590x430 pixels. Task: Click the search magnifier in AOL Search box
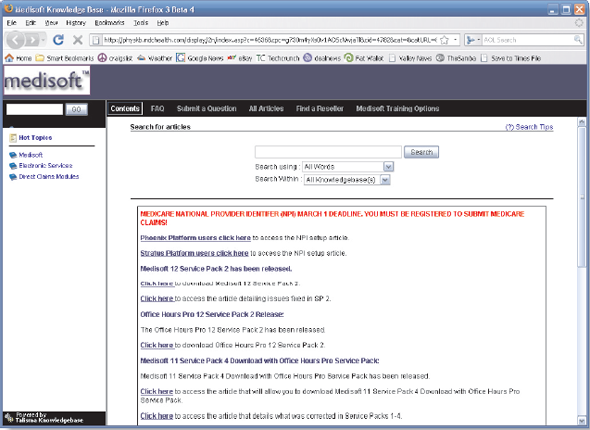pos(578,39)
